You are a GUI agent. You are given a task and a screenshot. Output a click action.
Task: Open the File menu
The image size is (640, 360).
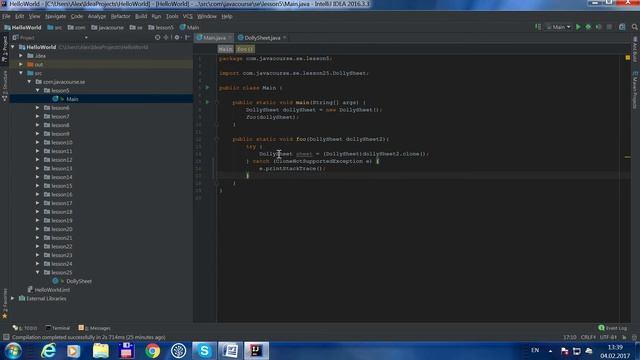click(x=6, y=16)
